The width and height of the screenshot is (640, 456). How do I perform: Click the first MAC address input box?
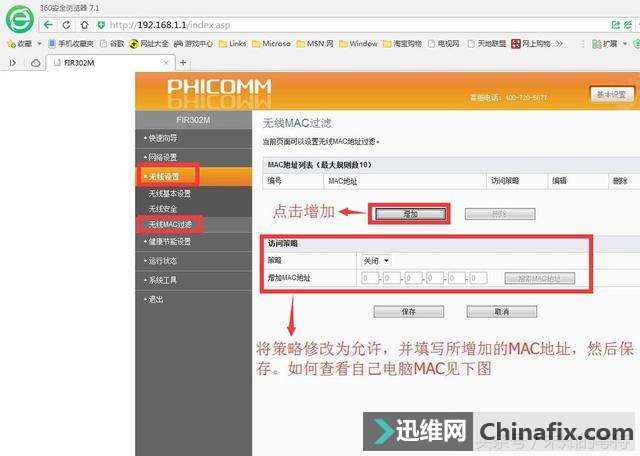click(x=370, y=278)
